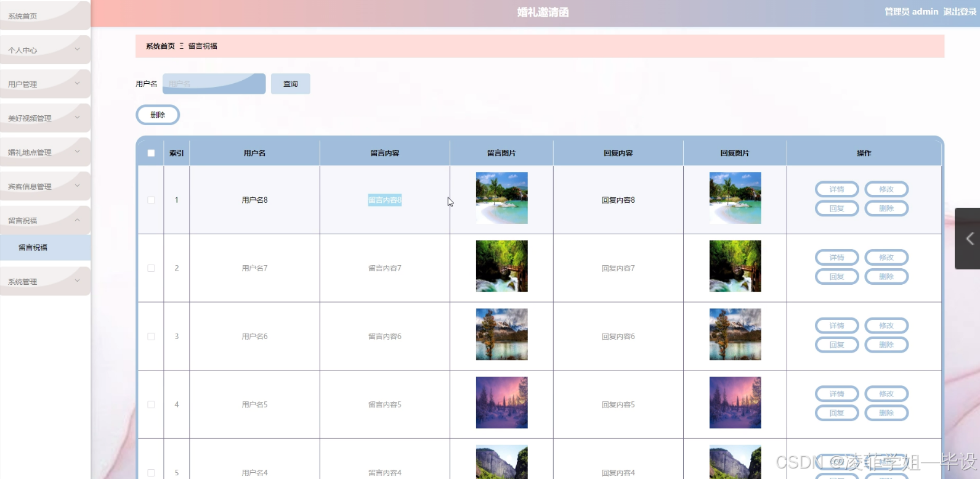Open the purple snow 回复图片 in row 用户名5
The image size is (980, 479).
pyautogui.click(x=735, y=403)
